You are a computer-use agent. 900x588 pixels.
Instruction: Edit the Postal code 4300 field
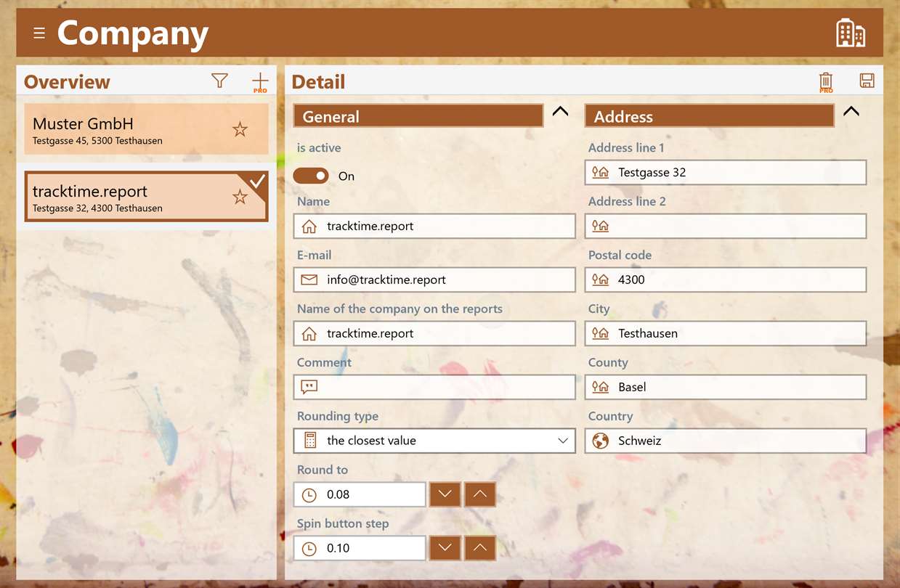(726, 279)
